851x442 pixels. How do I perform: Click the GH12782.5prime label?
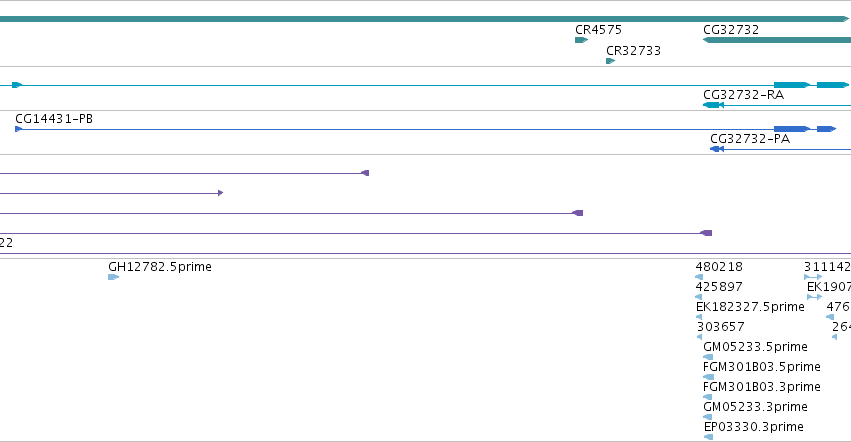tap(160, 267)
